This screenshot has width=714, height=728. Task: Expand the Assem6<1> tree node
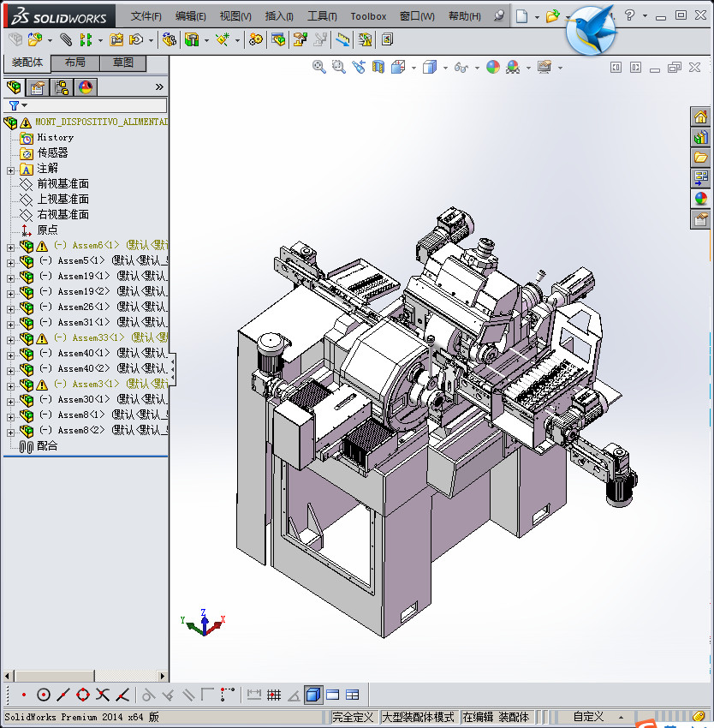(10, 246)
